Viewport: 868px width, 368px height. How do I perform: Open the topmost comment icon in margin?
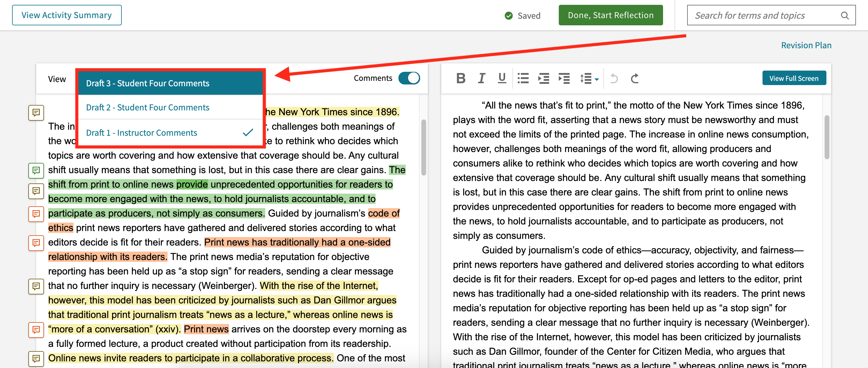pos(36,112)
